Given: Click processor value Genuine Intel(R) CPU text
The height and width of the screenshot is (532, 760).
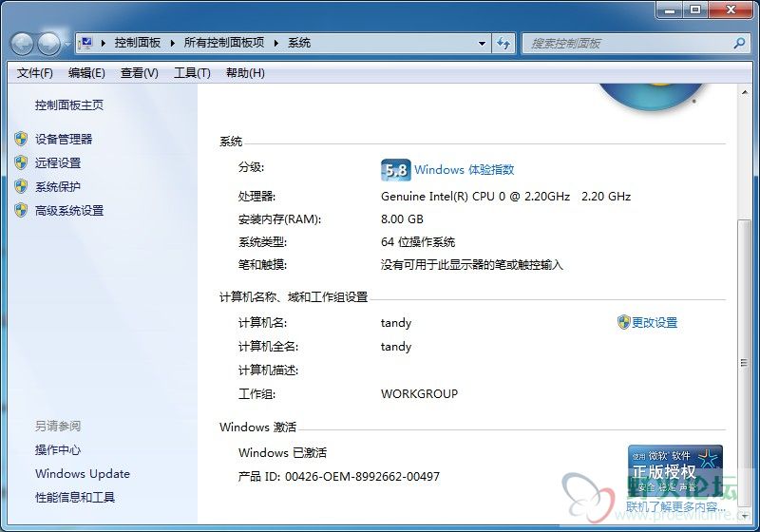Looking at the screenshot, I should tap(505, 197).
